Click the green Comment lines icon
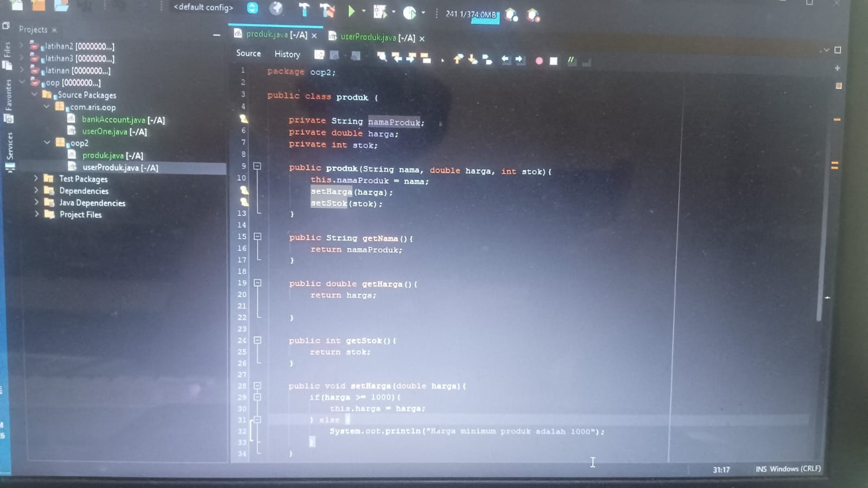Screen dimensions: 868x488 pyautogui.click(x=571, y=60)
